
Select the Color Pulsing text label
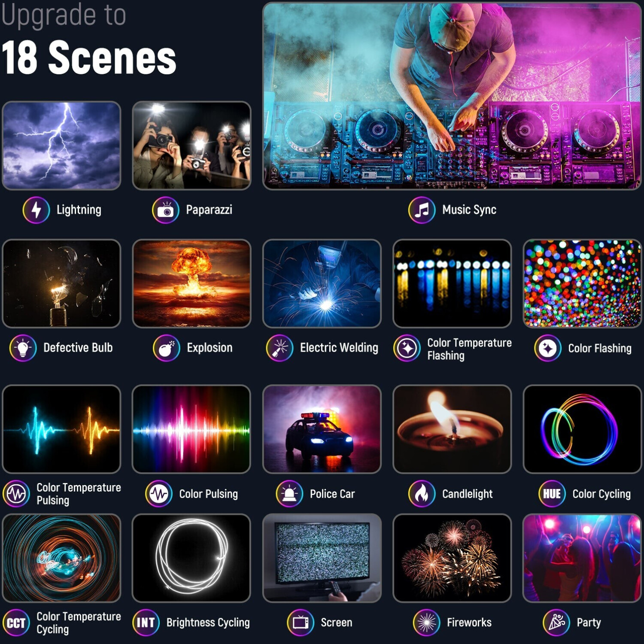pyautogui.click(x=208, y=494)
